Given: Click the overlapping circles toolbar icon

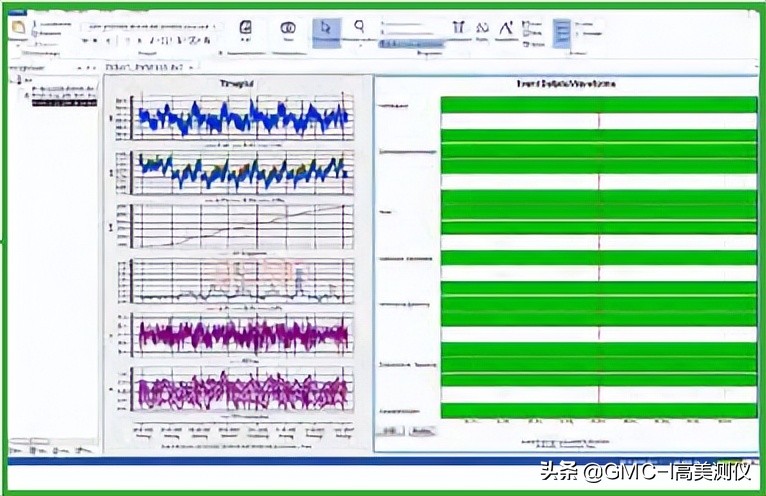Looking at the screenshot, I should tap(288, 28).
